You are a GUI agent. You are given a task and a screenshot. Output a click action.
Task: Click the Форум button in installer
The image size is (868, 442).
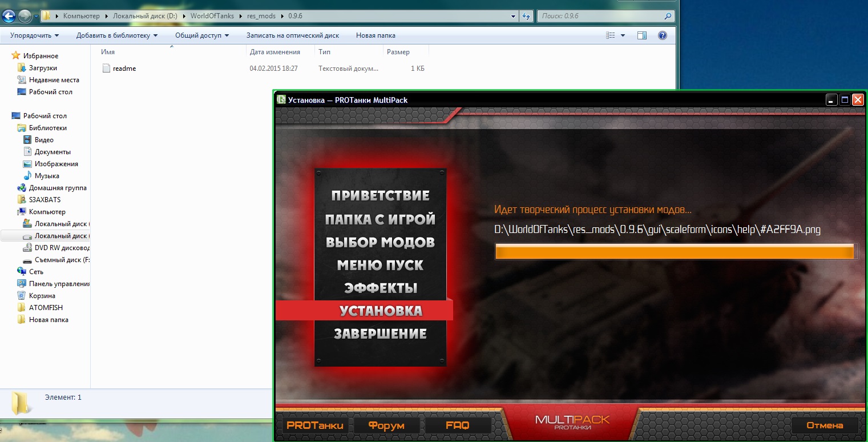[x=386, y=425]
